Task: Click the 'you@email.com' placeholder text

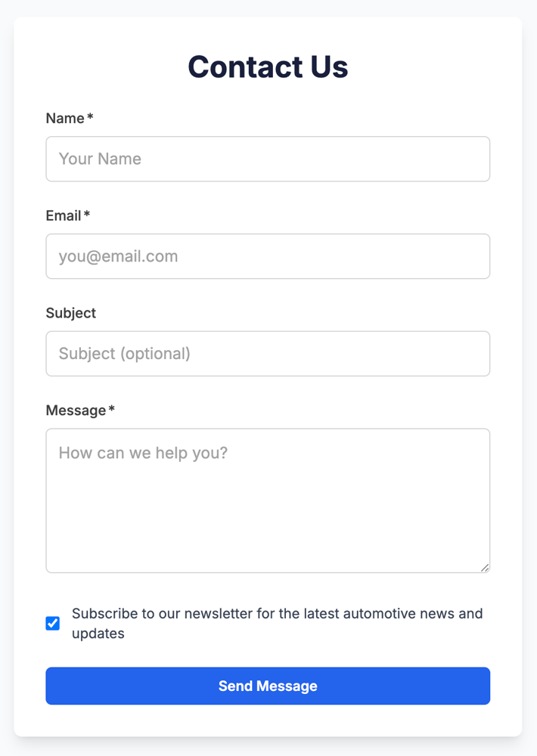Action: [118, 256]
